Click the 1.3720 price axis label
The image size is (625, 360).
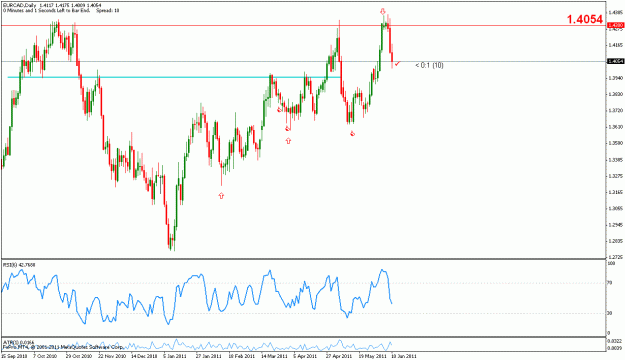pyautogui.click(x=616, y=110)
